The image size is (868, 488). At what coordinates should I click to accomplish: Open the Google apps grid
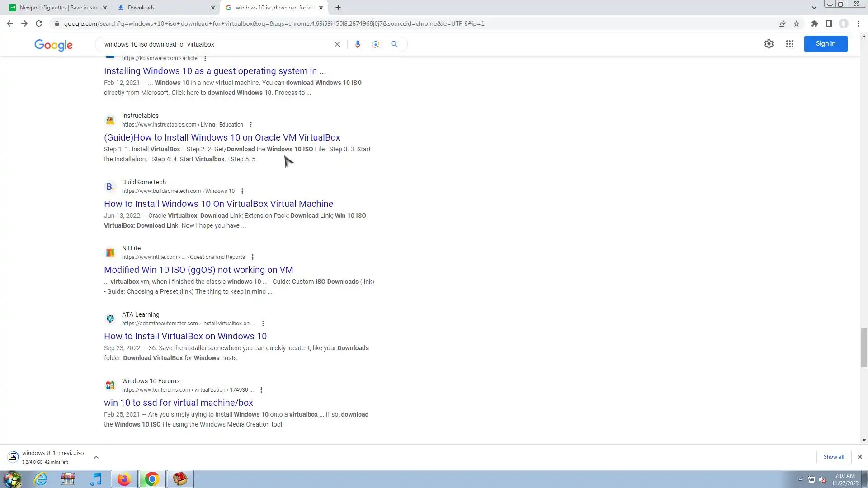tap(789, 44)
